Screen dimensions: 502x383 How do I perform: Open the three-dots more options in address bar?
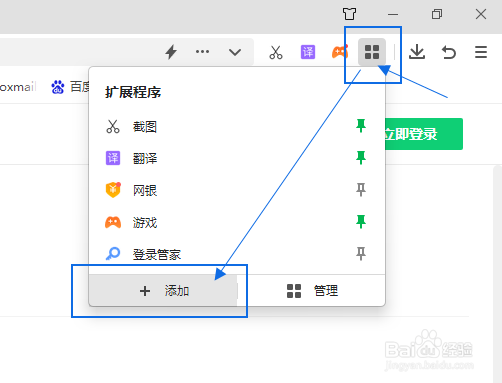pyautogui.click(x=202, y=52)
